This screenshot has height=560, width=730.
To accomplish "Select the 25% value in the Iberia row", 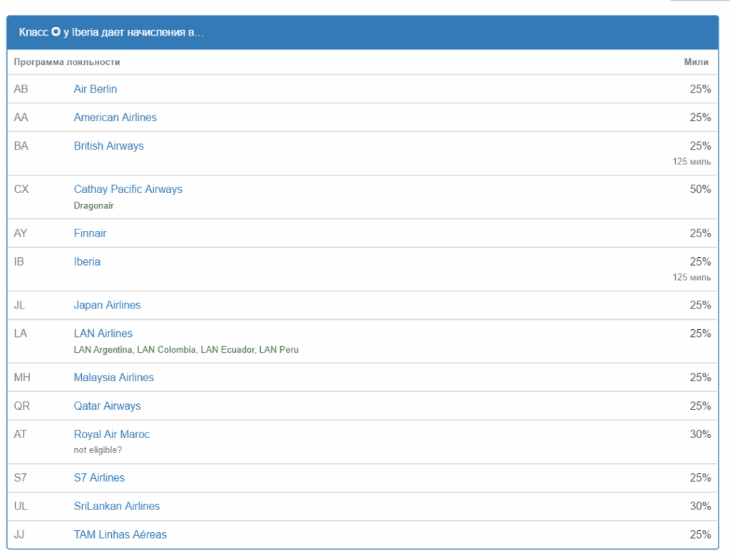I will tap(700, 261).
